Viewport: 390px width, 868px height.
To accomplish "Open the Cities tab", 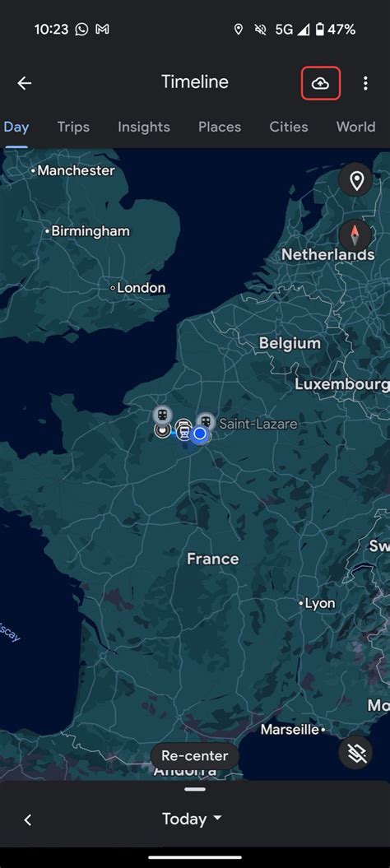I will click(x=289, y=127).
